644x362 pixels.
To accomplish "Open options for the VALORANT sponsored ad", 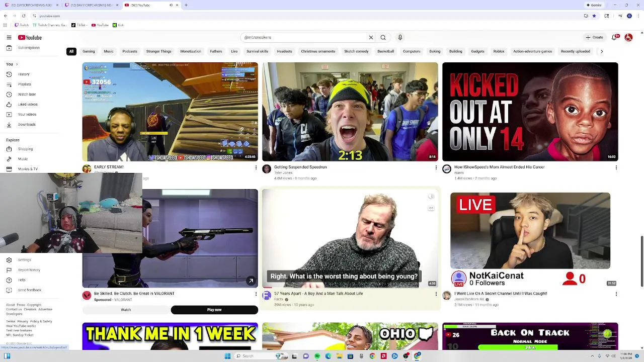I will point(256,294).
